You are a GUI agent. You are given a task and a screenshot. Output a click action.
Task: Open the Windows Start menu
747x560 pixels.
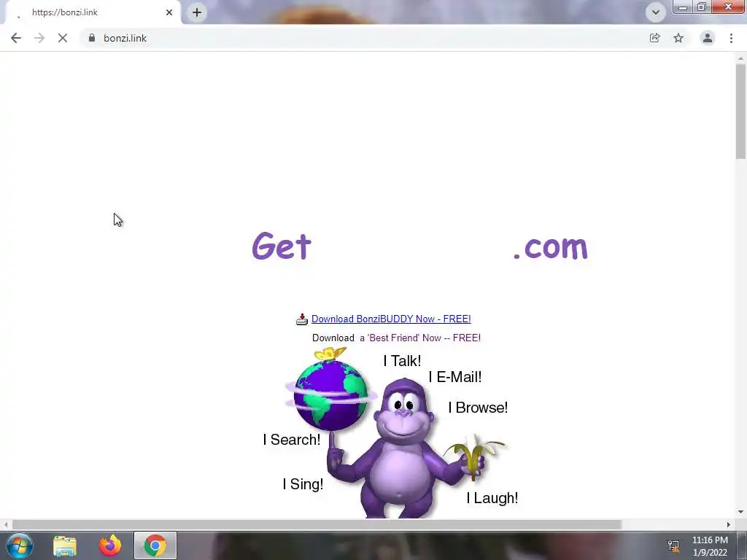click(x=20, y=545)
